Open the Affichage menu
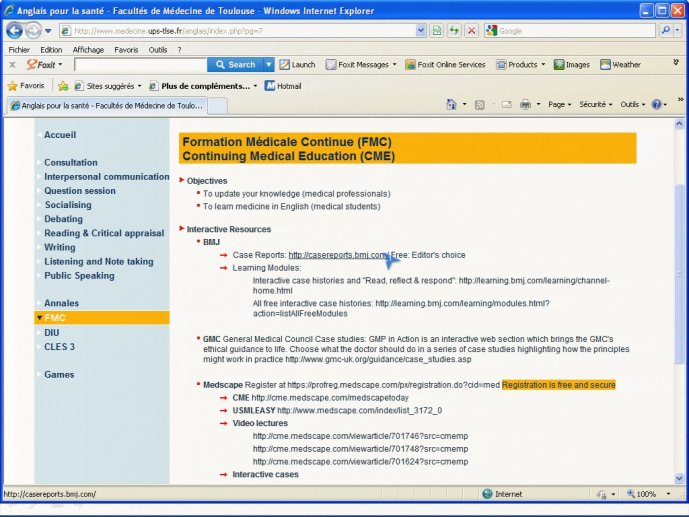Viewport: 689px width, 517px height. tap(88, 50)
